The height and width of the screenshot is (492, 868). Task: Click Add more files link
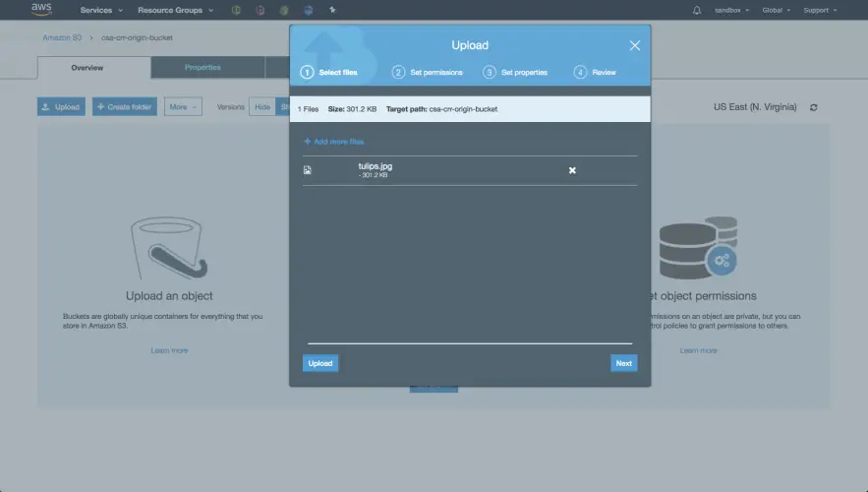334,142
